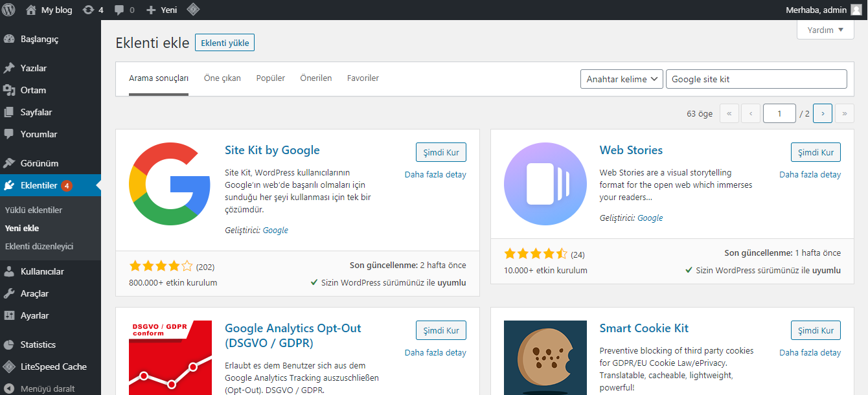Image resolution: width=868 pixels, height=395 pixels.
Task: Open Daha fazla detay for Site Kit
Action: (435, 175)
